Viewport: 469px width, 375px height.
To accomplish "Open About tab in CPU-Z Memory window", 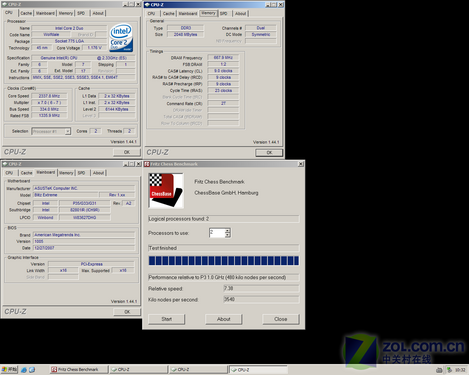I will tap(241, 14).
